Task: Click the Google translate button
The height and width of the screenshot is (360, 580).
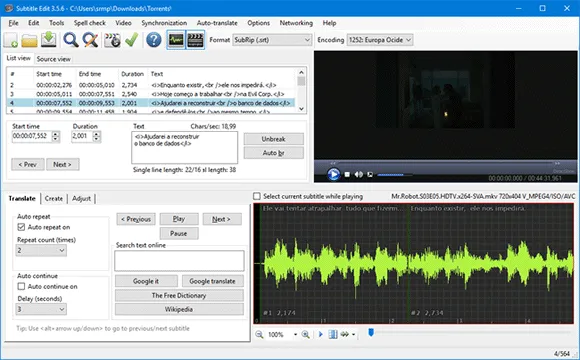Action: [213, 281]
